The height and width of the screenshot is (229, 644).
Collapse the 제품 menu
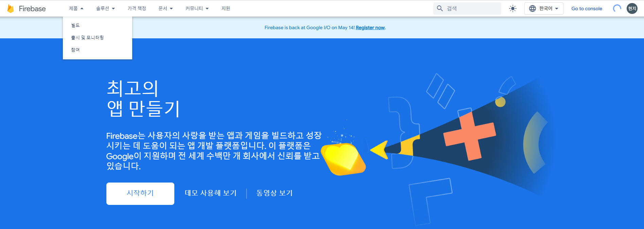(76, 8)
